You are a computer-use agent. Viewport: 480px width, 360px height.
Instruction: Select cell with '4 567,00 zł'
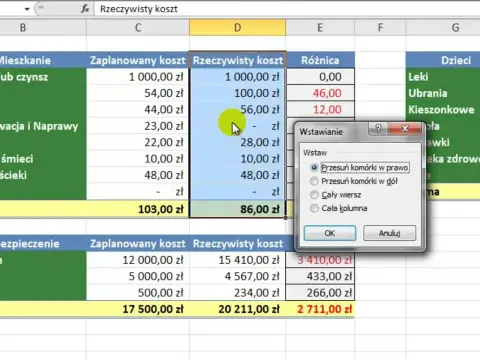click(237, 276)
